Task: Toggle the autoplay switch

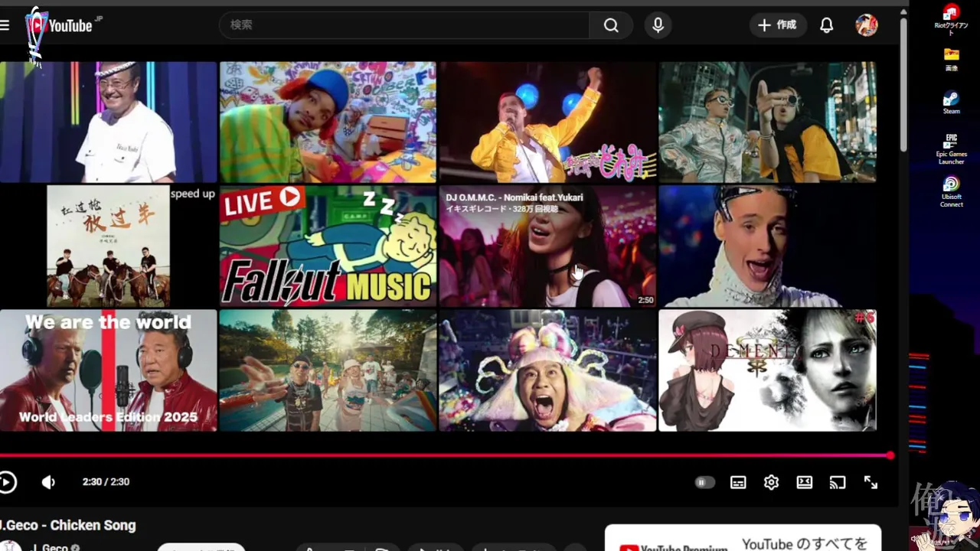Action: pos(704,482)
